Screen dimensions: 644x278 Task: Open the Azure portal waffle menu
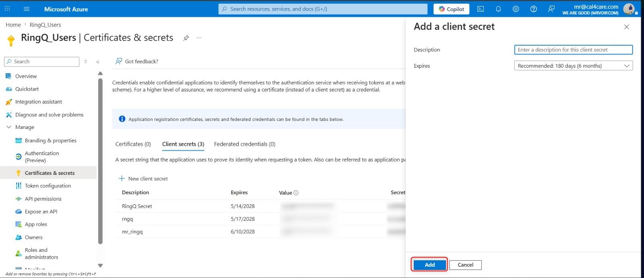pos(7,8)
